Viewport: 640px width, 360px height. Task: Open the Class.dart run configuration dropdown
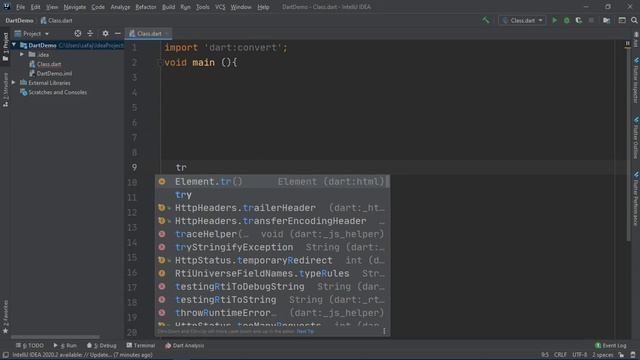[522, 20]
